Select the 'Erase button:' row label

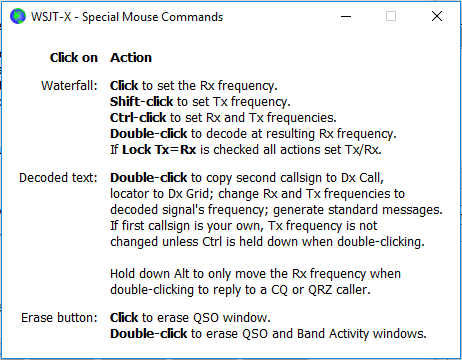(x=59, y=318)
